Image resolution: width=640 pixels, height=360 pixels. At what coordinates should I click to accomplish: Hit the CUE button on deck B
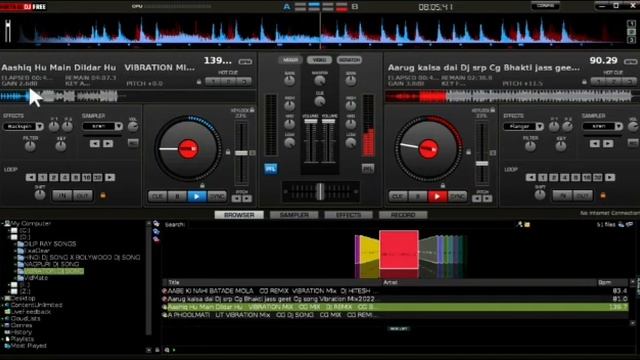398,196
